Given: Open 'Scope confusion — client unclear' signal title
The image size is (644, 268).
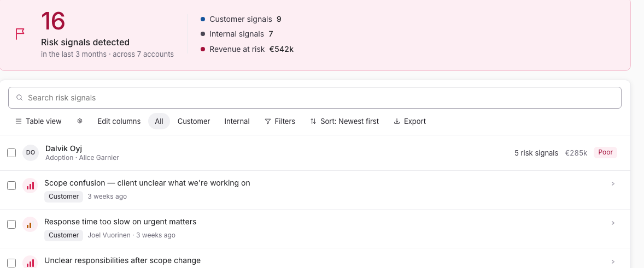Looking at the screenshot, I should [147, 183].
